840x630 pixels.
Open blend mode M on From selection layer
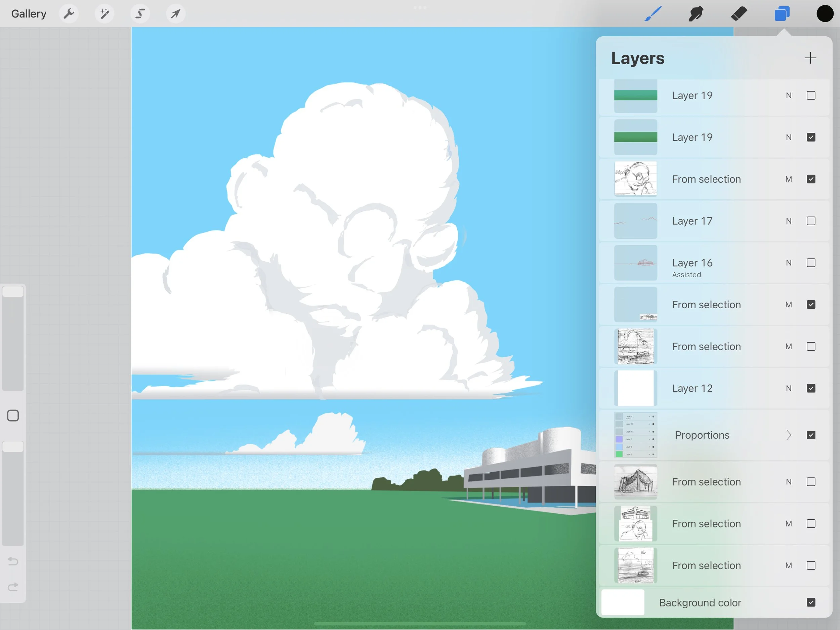point(789,179)
